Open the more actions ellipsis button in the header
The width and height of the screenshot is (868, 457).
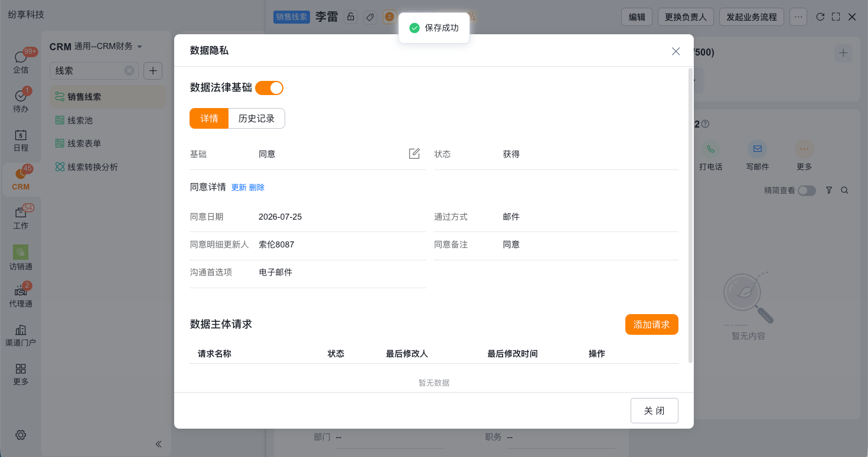click(798, 17)
